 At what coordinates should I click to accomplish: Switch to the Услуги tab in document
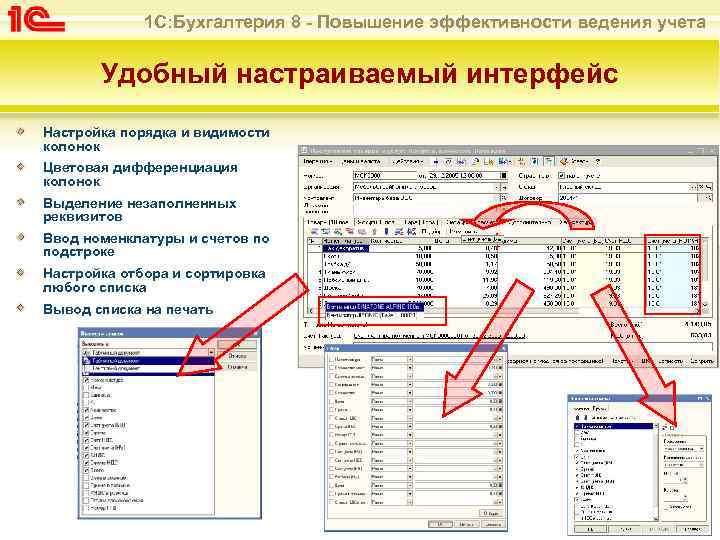(376, 222)
